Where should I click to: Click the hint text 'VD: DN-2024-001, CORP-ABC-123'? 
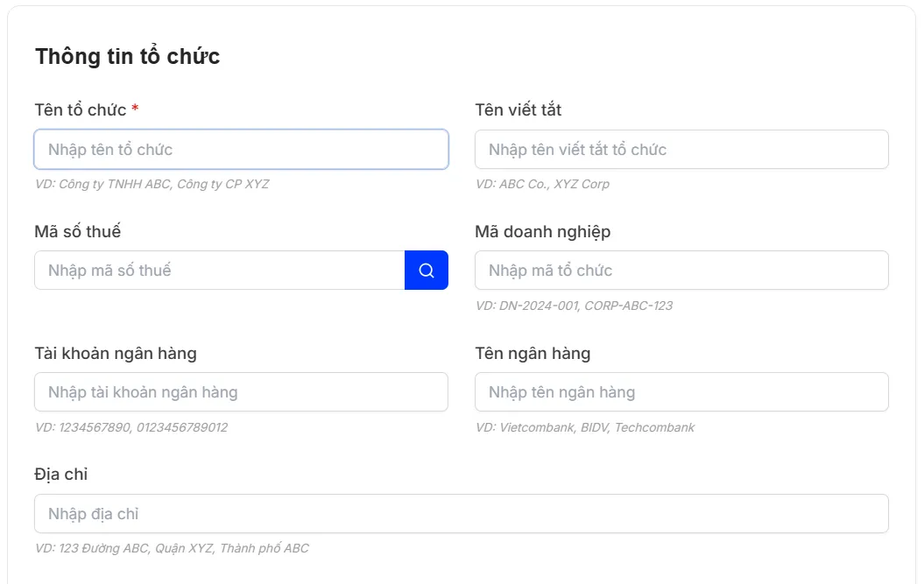point(575,306)
